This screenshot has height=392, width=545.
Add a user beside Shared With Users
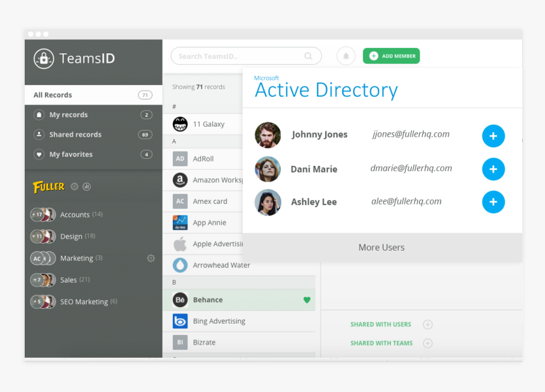pos(428,324)
